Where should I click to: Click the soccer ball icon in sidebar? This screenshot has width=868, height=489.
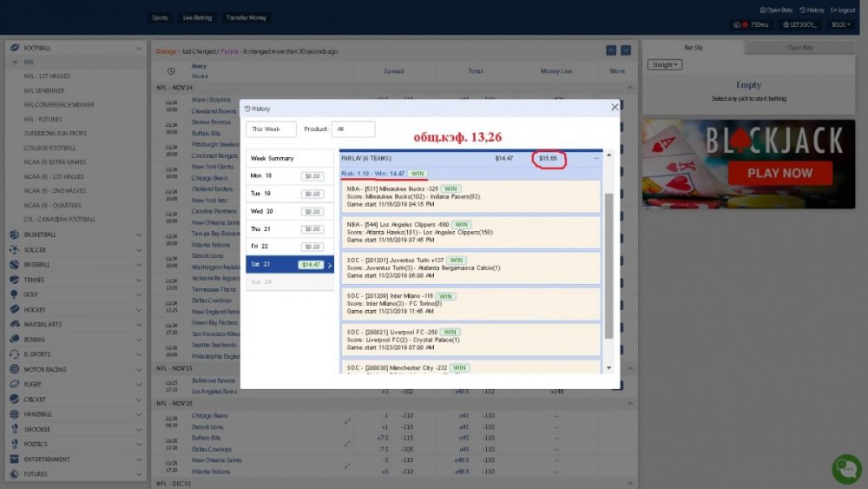click(14, 249)
